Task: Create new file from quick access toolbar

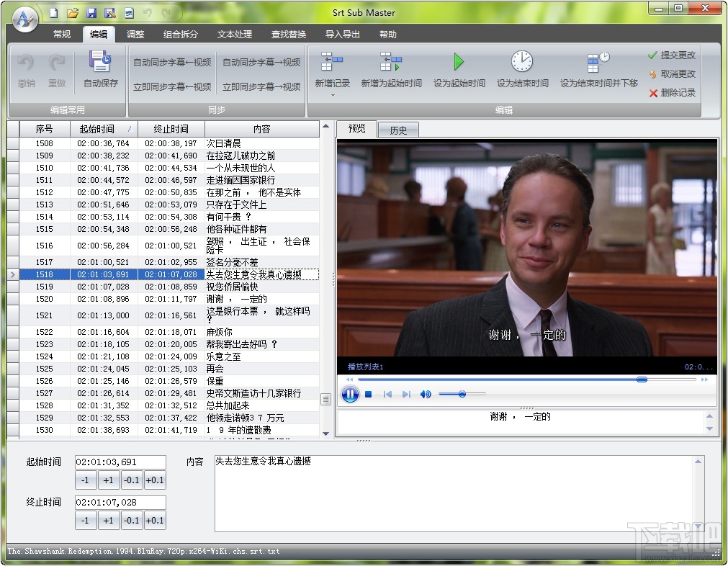Action: (x=54, y=13)
